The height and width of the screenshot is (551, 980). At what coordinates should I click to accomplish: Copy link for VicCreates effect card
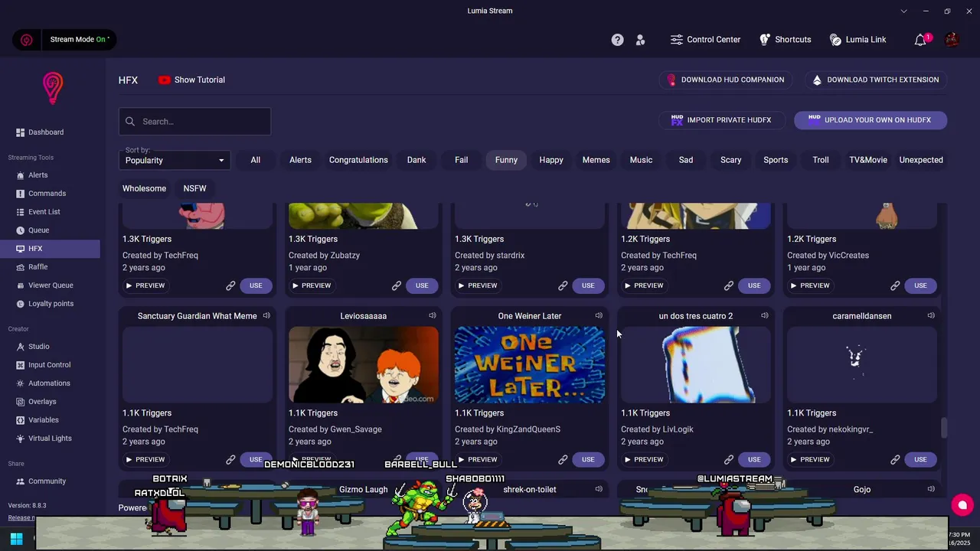coord(895,285)
